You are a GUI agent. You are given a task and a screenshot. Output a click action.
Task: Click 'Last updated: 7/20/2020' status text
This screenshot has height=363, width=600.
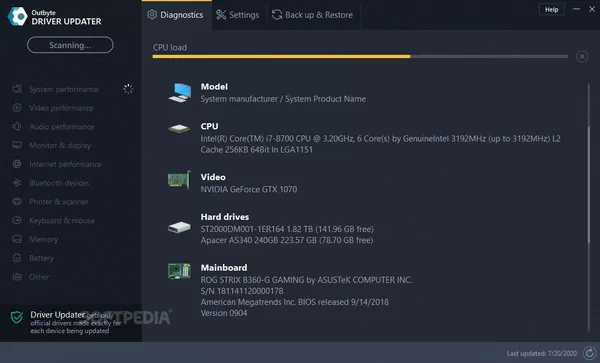coord(541,353)
